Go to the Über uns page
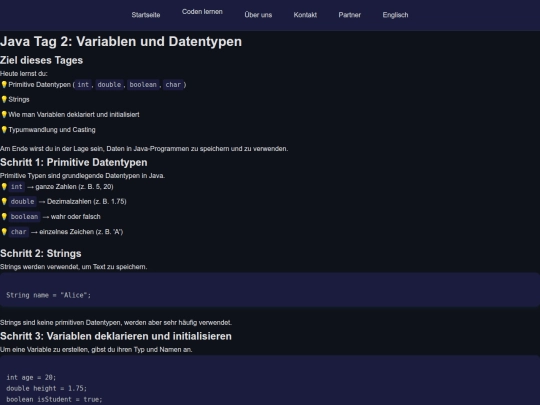Image resolution: width=540 pixels, height=405 pixels. [258, 15]
